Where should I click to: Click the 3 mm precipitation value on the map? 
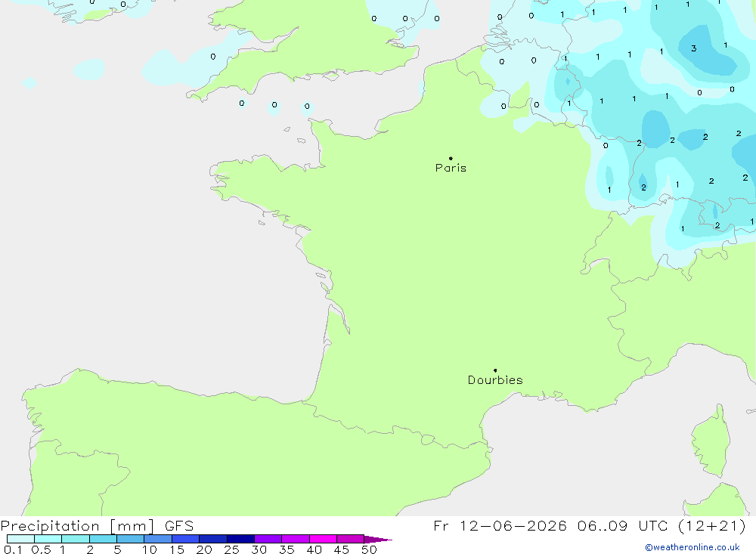[694, 48]
